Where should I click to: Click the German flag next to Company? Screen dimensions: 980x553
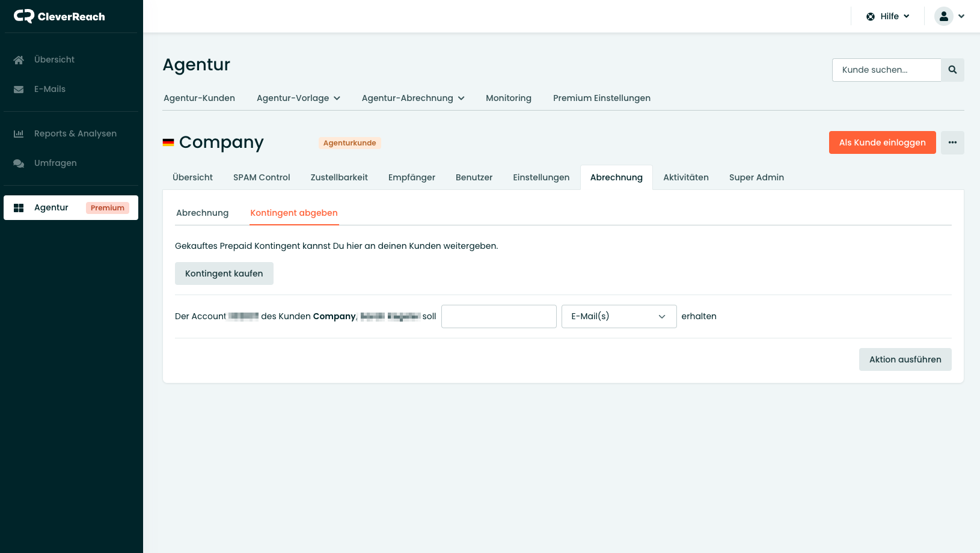(168, 142)
